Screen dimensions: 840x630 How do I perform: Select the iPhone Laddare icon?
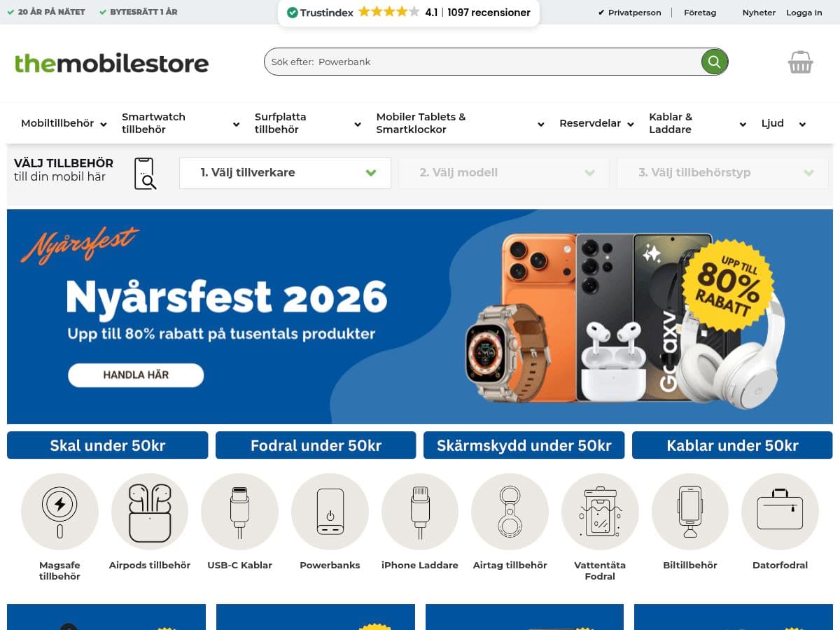420,512
